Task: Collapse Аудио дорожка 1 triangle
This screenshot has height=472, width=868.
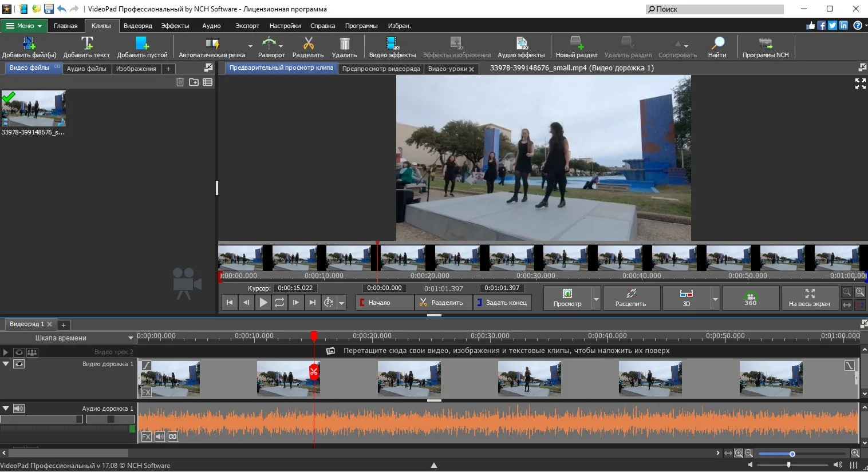Action: coord(6,408)
